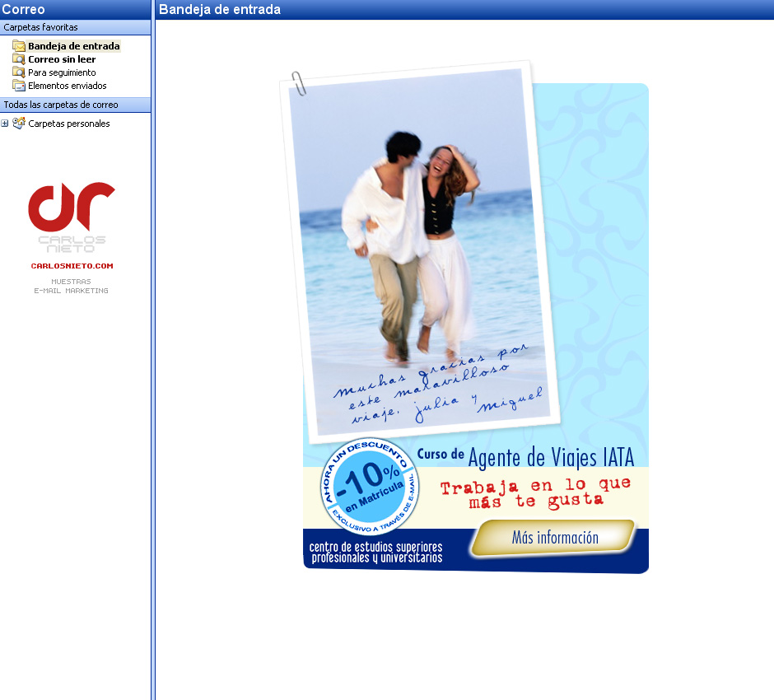Select Carpetas personales label

click(68, 124)
